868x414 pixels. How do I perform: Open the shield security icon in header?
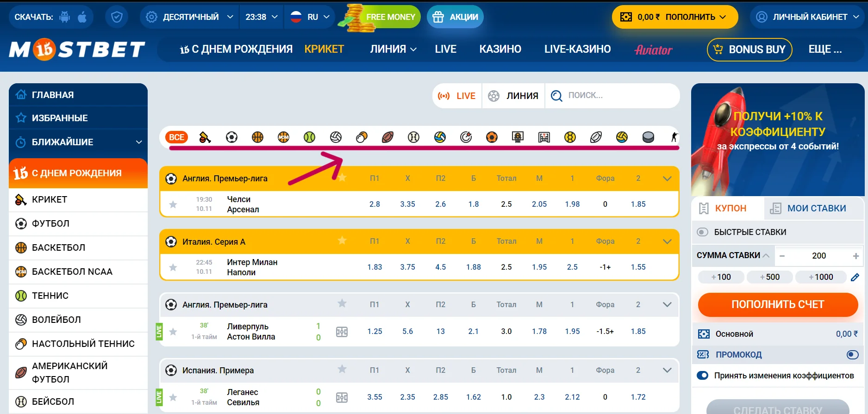point(117,17)
